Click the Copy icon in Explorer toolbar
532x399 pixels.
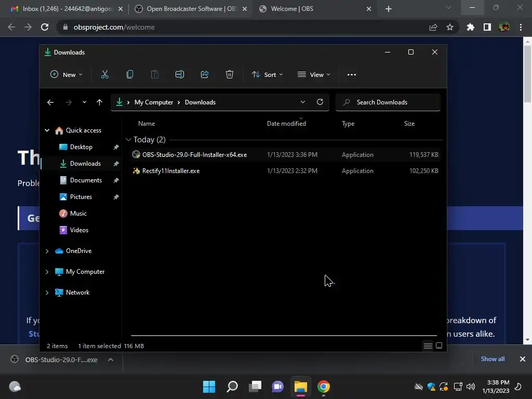129,75
